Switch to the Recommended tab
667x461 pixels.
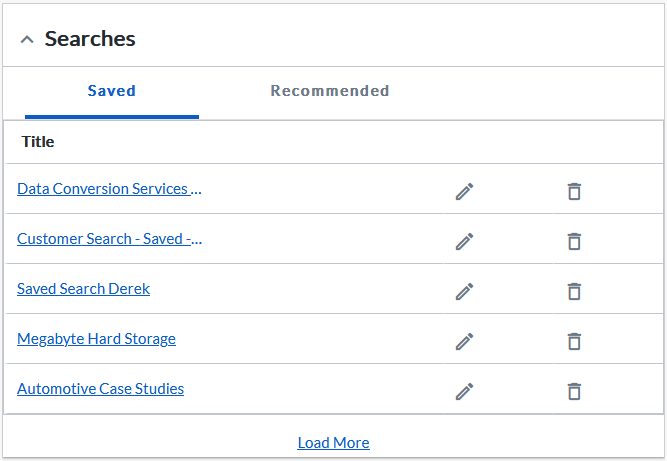point(330,91)
